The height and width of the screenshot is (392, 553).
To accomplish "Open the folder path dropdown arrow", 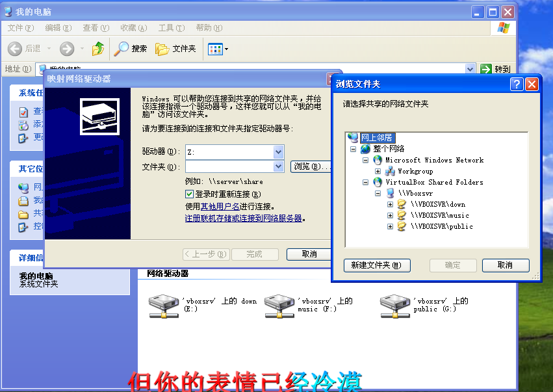I will [x=278, y=166].
